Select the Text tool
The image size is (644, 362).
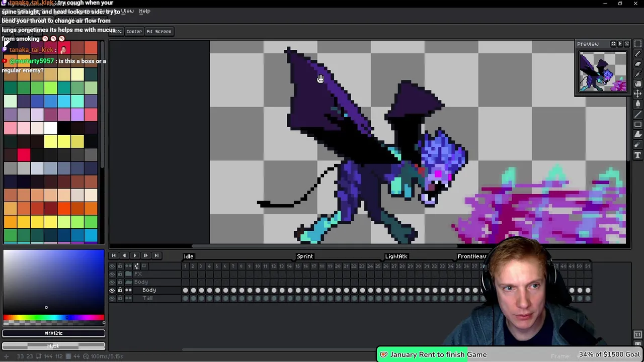pos(638,154)
